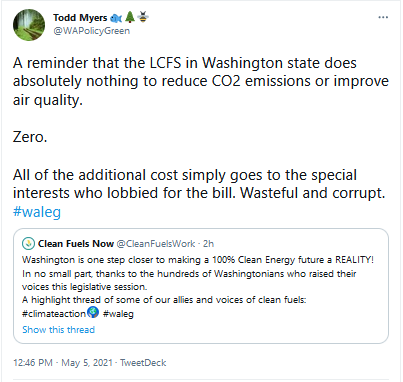Click the #waleg hashtag in quoted tweet
403x382 pixels.
click(118, 314)
